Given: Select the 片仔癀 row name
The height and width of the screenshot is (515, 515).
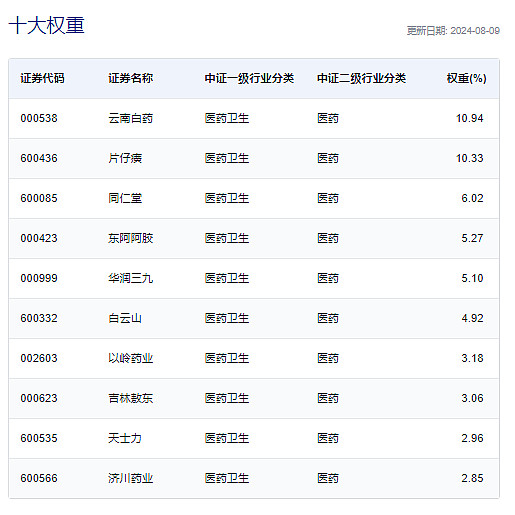Looking at the screenshot, I should coord(125,158).
